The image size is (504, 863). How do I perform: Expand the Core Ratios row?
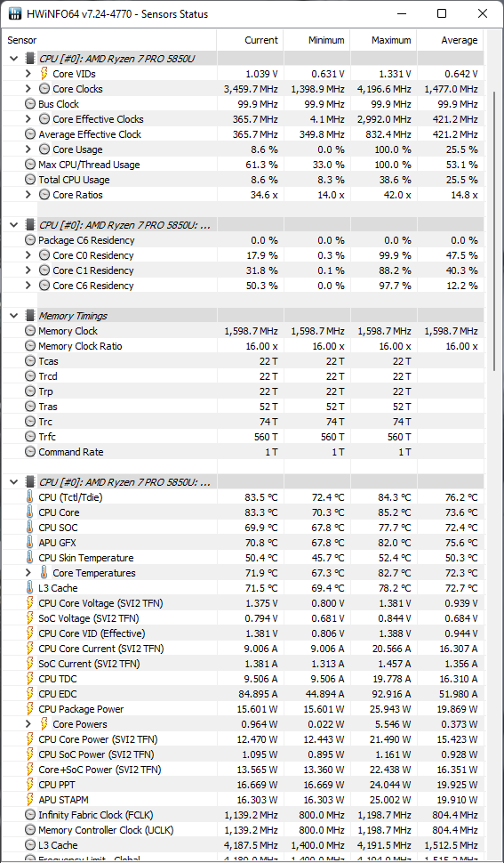28,195
